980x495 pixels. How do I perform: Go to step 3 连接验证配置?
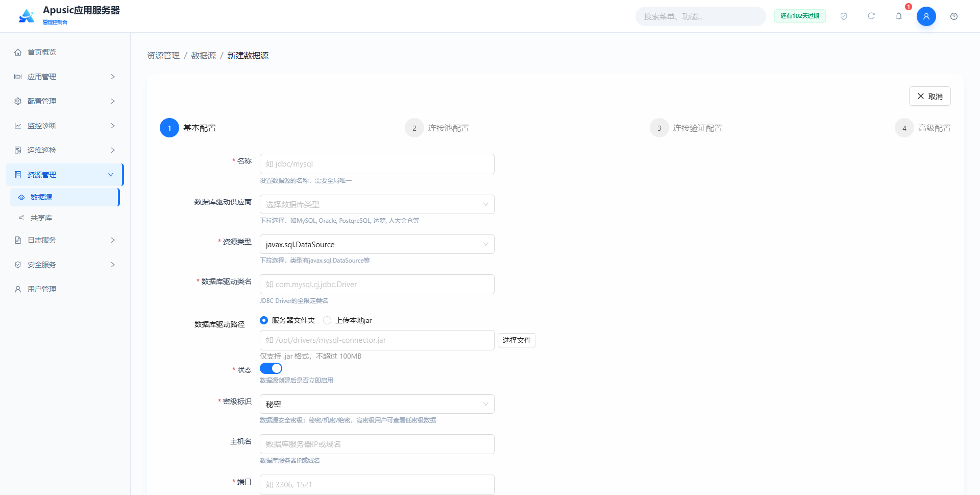686,128
